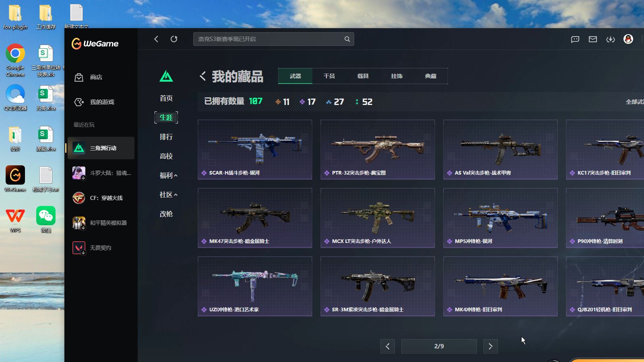The image size is (644, 362).
Task: Select the QJB201轻机枪-旧日审判 card
Action: (605, 286)
